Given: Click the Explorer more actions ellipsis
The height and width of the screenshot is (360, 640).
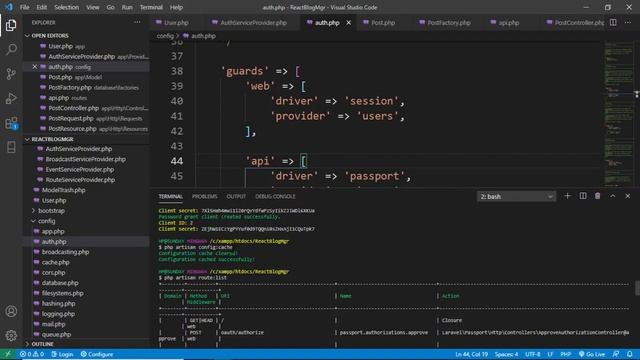Looking at the screenshot, I should 137,22.
